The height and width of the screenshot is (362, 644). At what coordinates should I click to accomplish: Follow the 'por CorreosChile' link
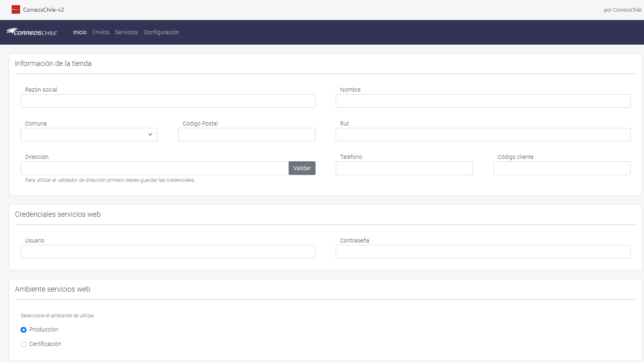[623, 10]
